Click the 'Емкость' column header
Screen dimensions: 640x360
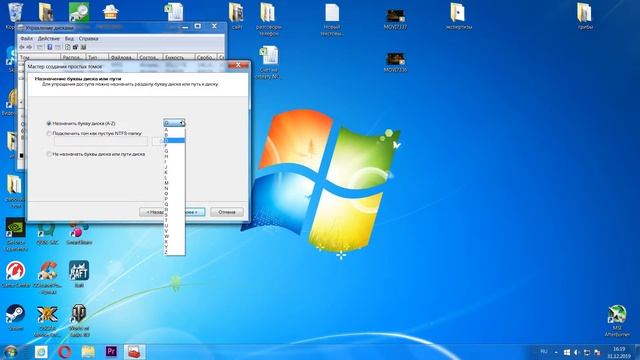point(179,58)
